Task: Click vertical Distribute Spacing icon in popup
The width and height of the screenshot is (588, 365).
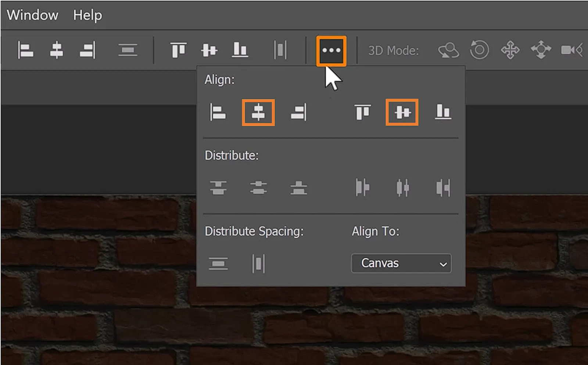Action: [218, 263]
